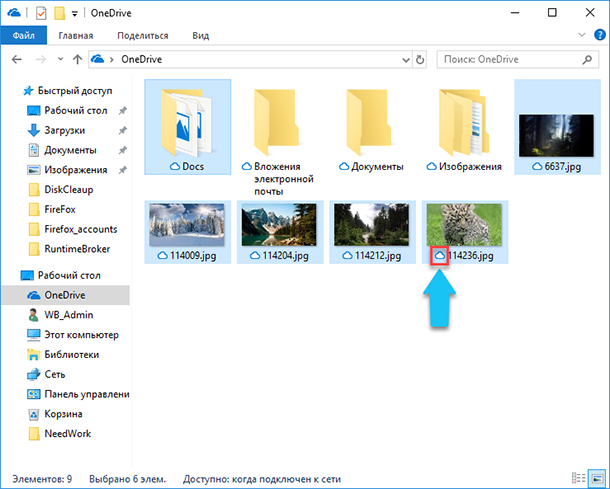
Task: Click the back navigation arrow
Action: pyautogui.click(x=17, y=60)
